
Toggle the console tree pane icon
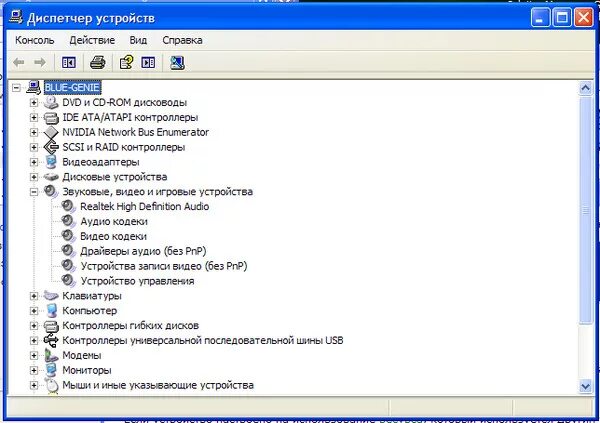pos(69,62)
